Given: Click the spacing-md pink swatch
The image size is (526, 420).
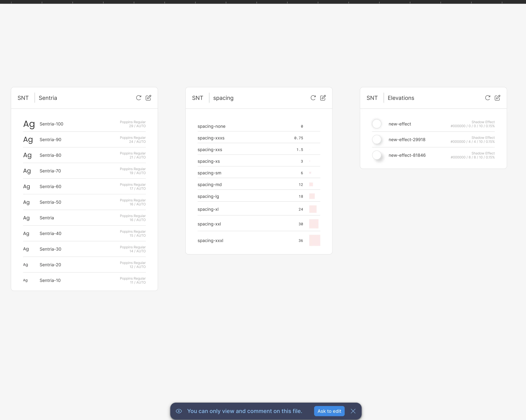Looking at the screenshot, I should (311, 185).
